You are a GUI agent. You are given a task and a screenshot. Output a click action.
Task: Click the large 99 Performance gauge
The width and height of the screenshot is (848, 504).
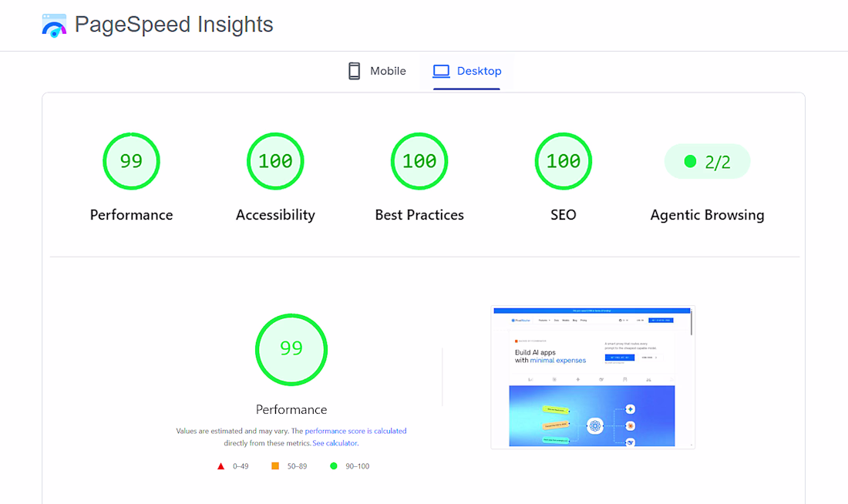291,349
